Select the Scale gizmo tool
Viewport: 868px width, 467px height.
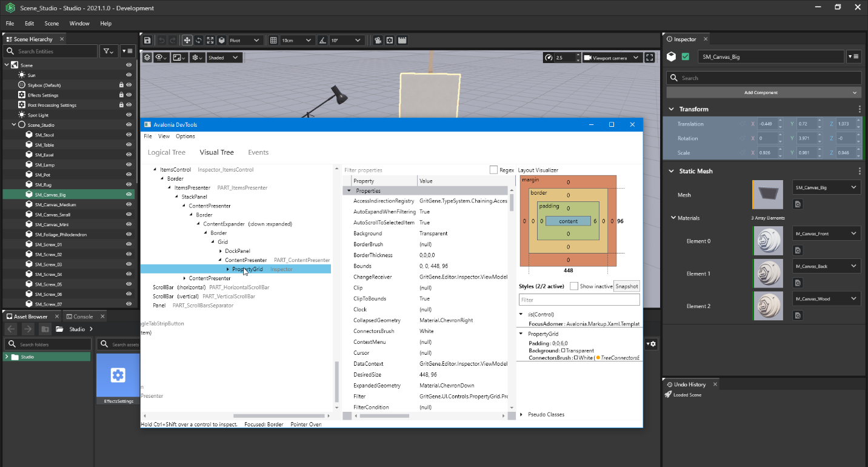pyautogui.click(x=210, y=41)
